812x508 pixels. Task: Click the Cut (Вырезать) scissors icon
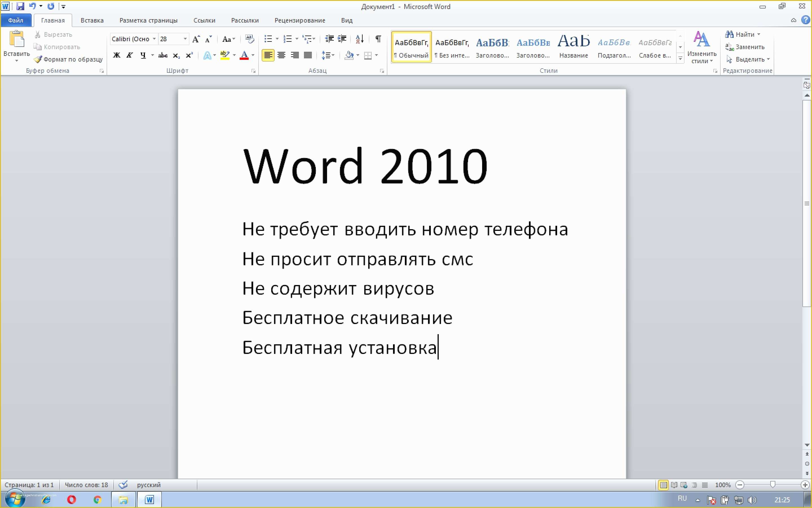click(x=37, y=34)
